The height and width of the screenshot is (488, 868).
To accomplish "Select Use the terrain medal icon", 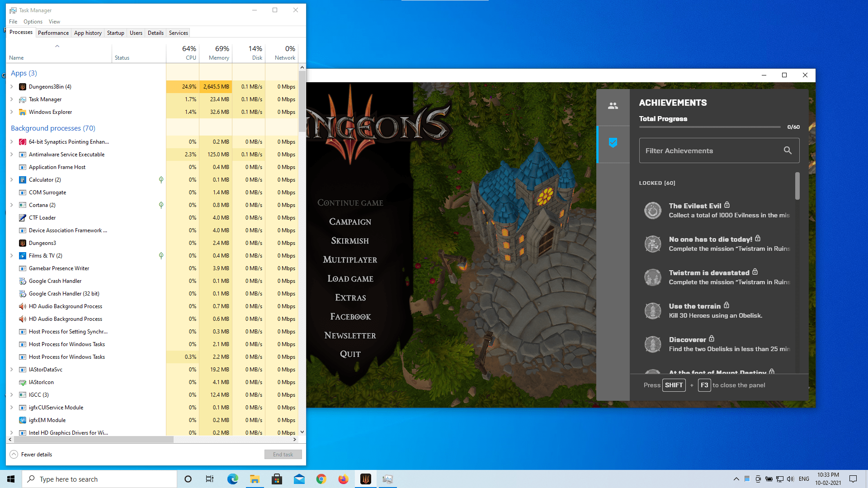I will [x=653, y=311].
